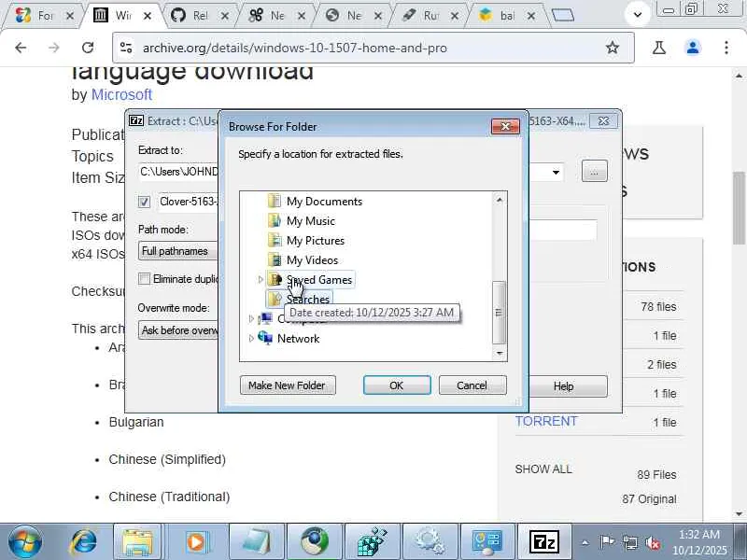Image resolution: width=747 pixels, height=560 pixels.
Task: Open the TORRENT download link
Action: click(546, 422)
